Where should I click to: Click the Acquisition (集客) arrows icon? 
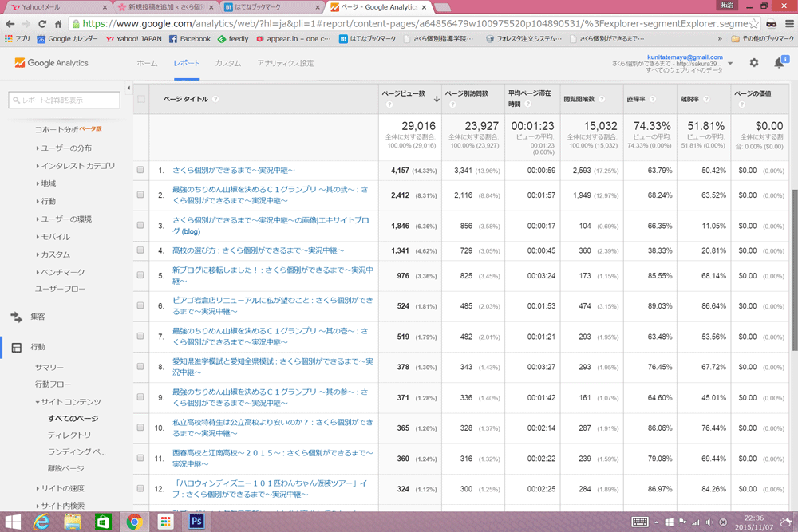(x=16, y=317)
